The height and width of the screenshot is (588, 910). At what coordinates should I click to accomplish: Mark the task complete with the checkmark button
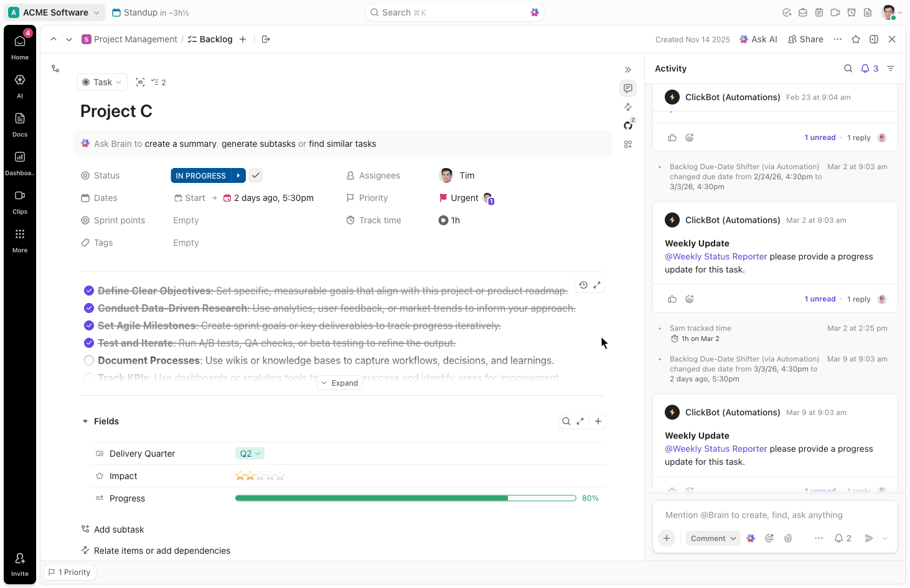coord(256,175)
